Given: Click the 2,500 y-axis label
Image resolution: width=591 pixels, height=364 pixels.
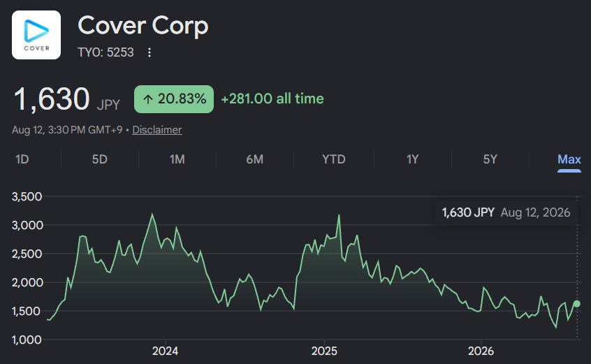Looking at the screenshot, I should point(27,254).
